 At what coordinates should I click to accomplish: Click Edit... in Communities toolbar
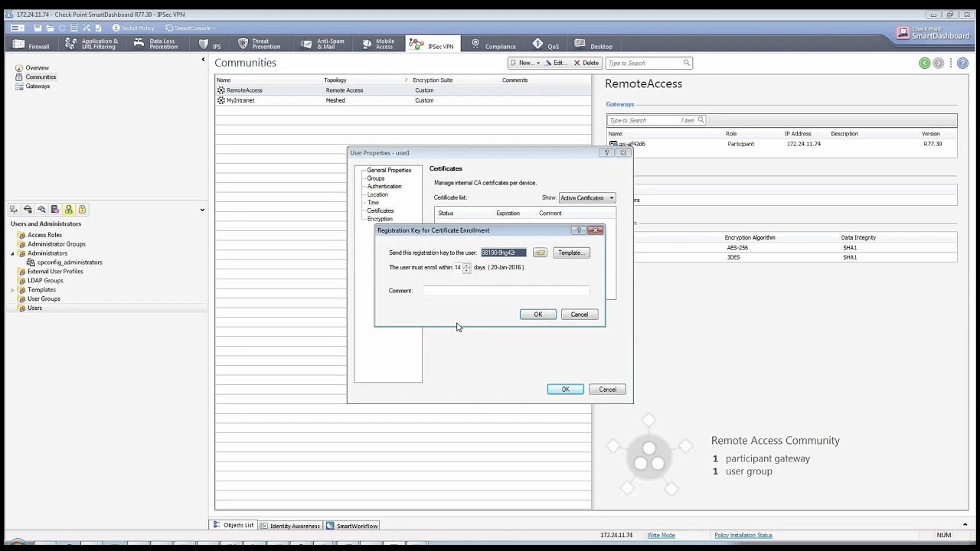(x=556, y=63)
